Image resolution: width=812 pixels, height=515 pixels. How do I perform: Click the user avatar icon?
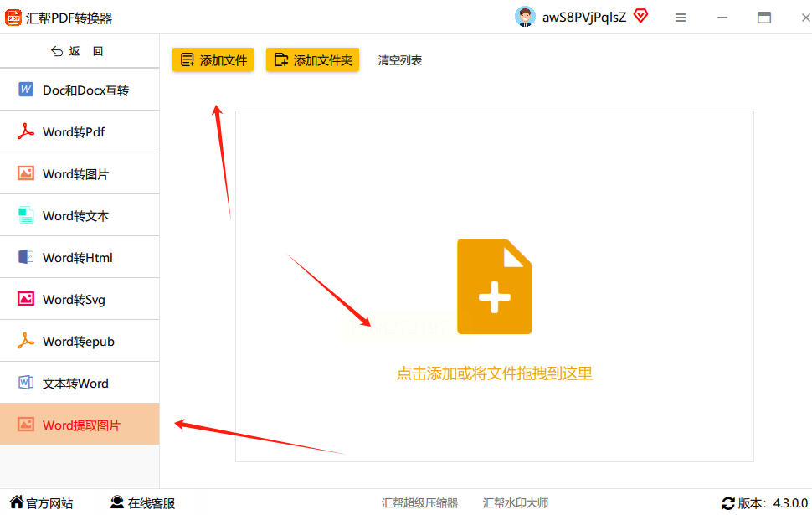coord(525,17)
